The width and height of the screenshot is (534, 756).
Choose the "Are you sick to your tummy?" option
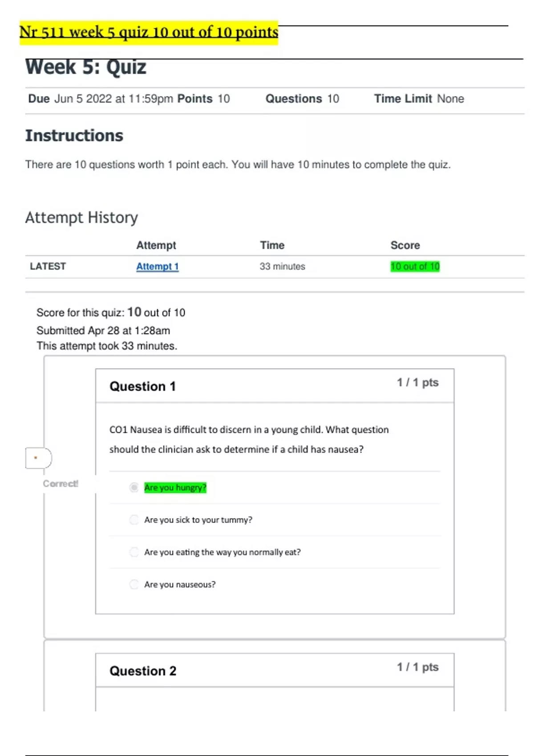coord(134,520)
